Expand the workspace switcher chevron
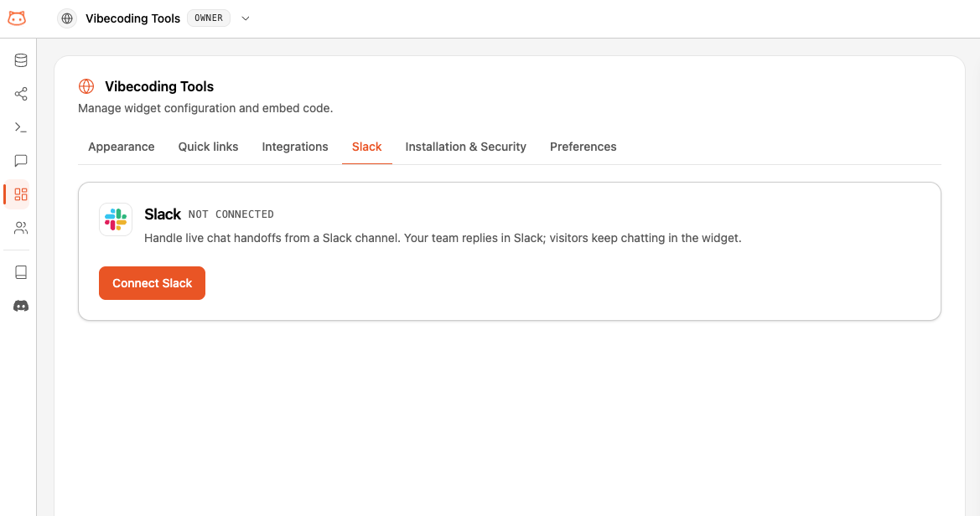980x516 pixels. tap(246, 18)
